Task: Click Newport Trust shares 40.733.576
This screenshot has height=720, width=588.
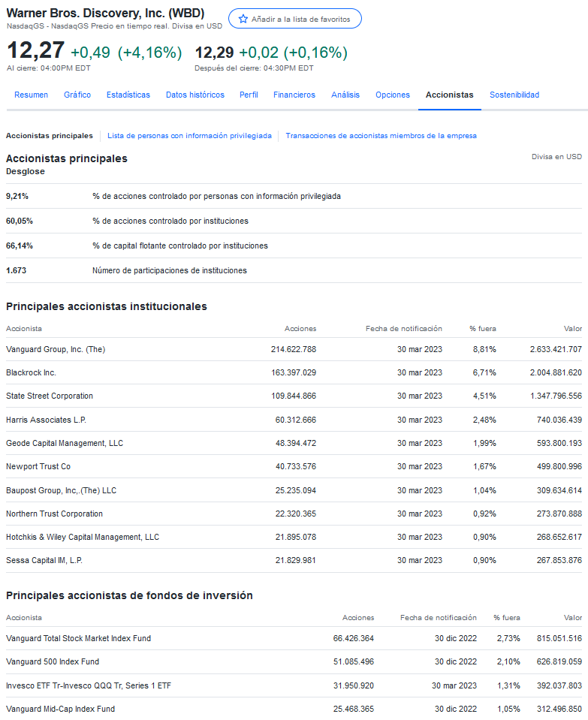Action: (x=296, y=466)
